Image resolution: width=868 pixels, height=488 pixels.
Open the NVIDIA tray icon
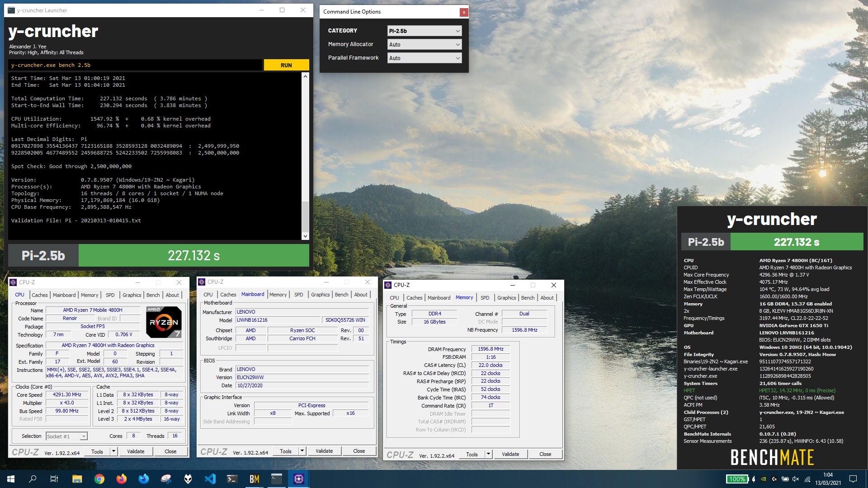pos(764,479)
